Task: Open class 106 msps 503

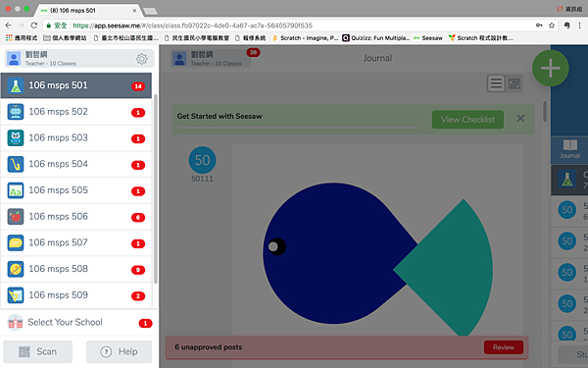Action: click(x=76, y=138)
